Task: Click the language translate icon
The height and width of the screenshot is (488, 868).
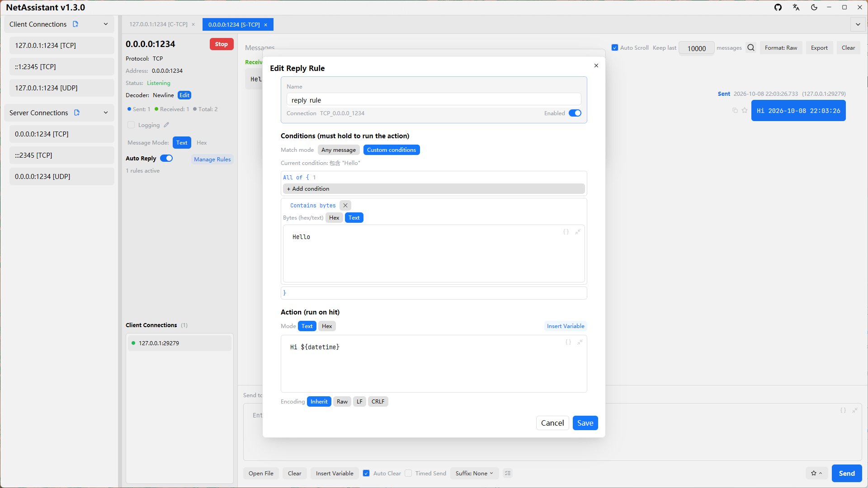Action: (x=796, y=7)
